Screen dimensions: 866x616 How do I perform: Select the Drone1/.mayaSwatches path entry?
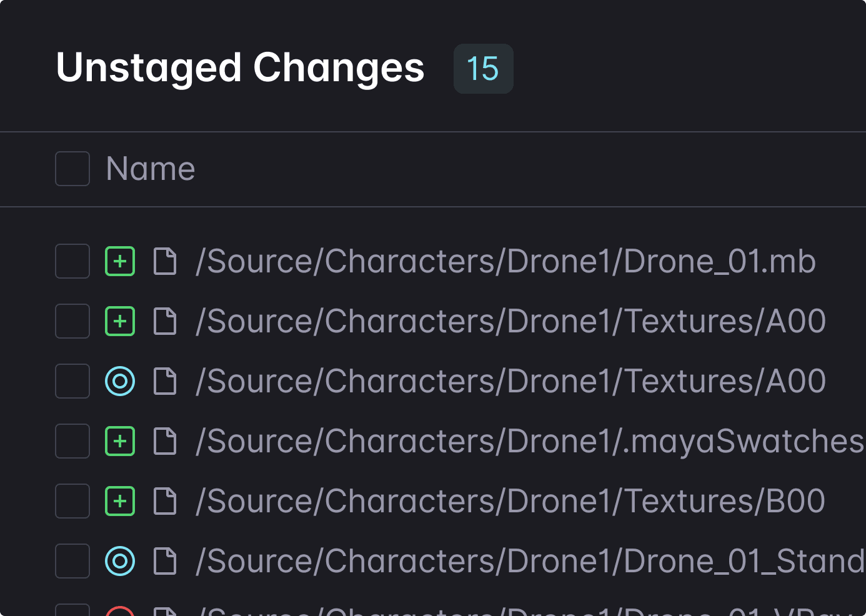tap(530, 441)
